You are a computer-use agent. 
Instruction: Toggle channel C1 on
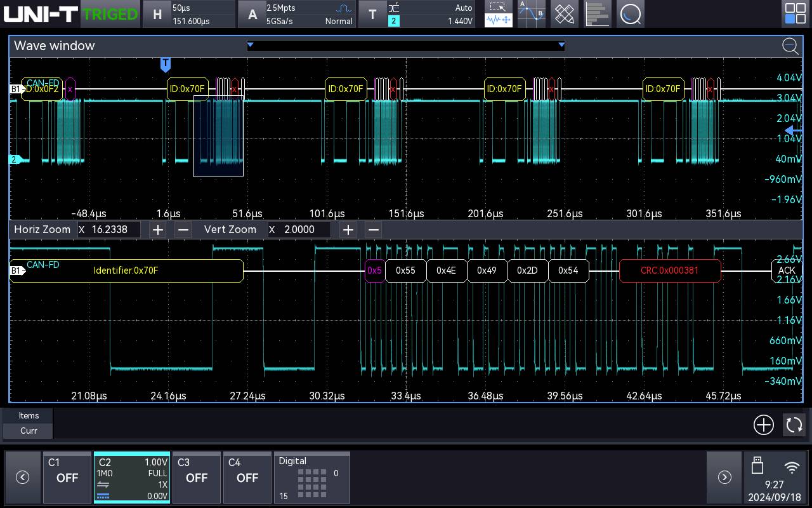(67, 477)
